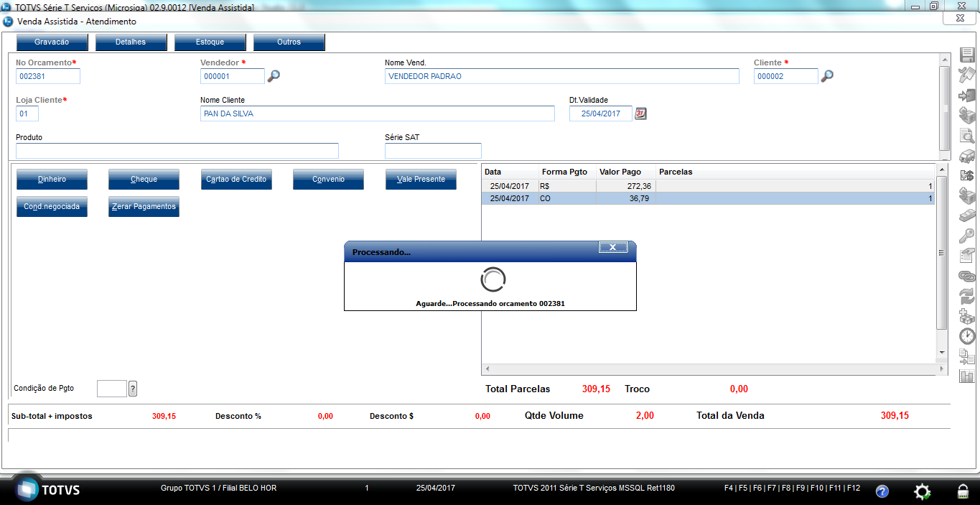Select Convenio payment button
This screenshot has height=505, width=980.
pyautogui.click(x=328, y=180)
